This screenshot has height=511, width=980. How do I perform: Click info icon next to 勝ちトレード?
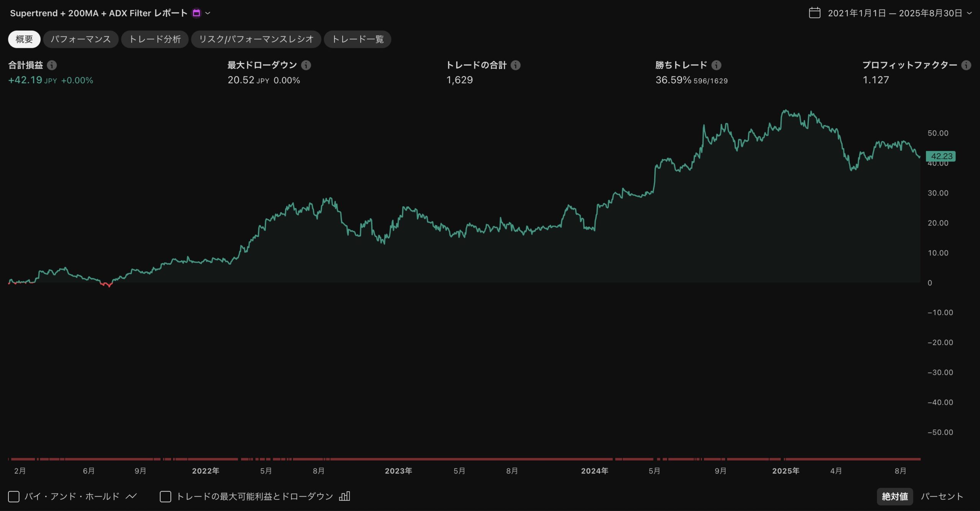coord(716,65)
